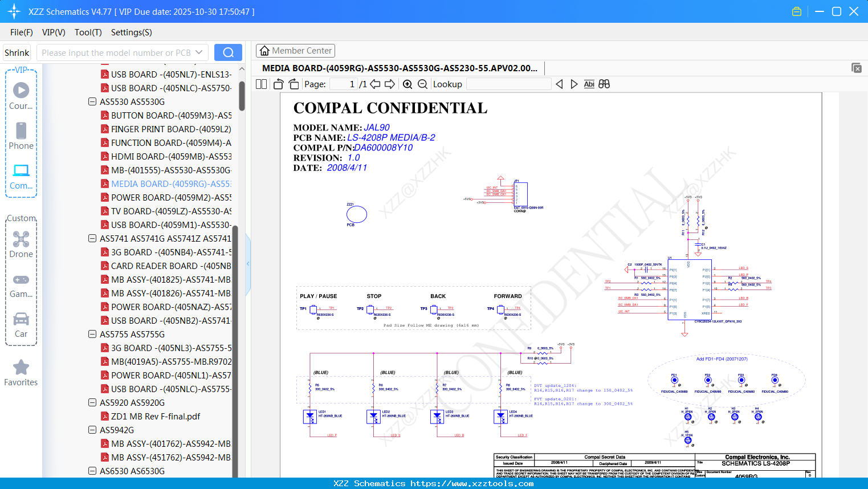Screen dimensions: 868x489
Task: Open BUTTON BOARD-(4059M3) file
Action: pos(166,115)
